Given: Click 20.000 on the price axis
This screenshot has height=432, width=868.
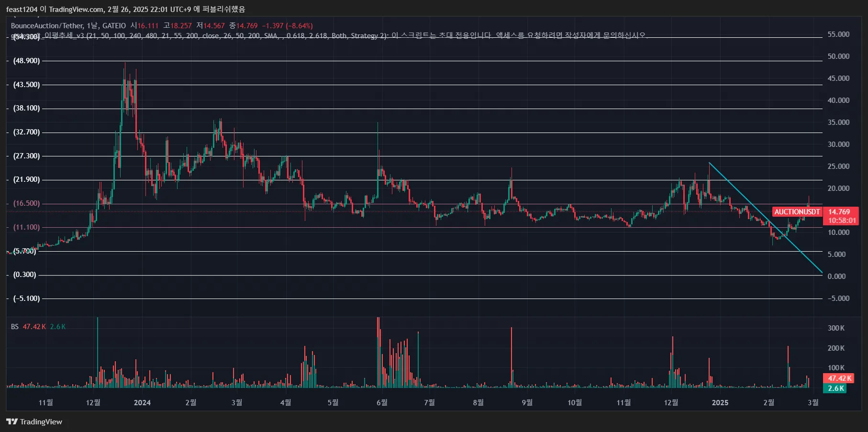Looking at the screenshot, I should click(x=839, y=188).
